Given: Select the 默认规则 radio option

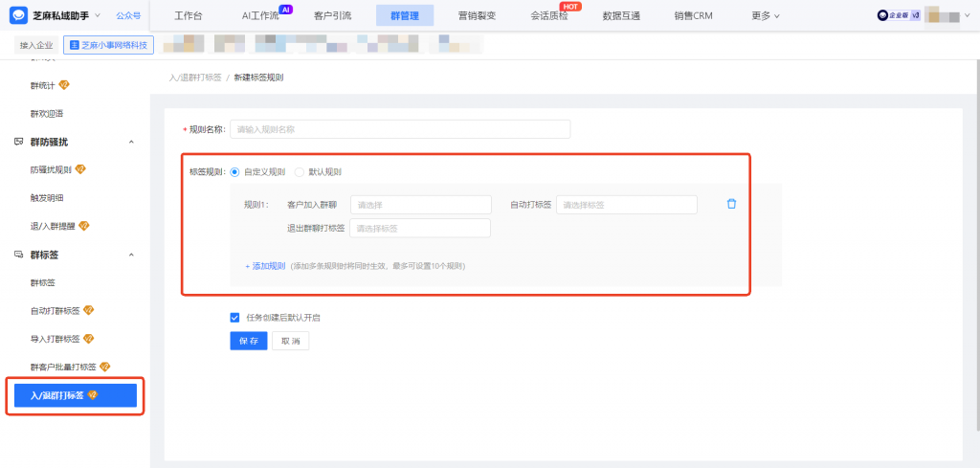Looking at the screenshot, I should tap(299, 172).
